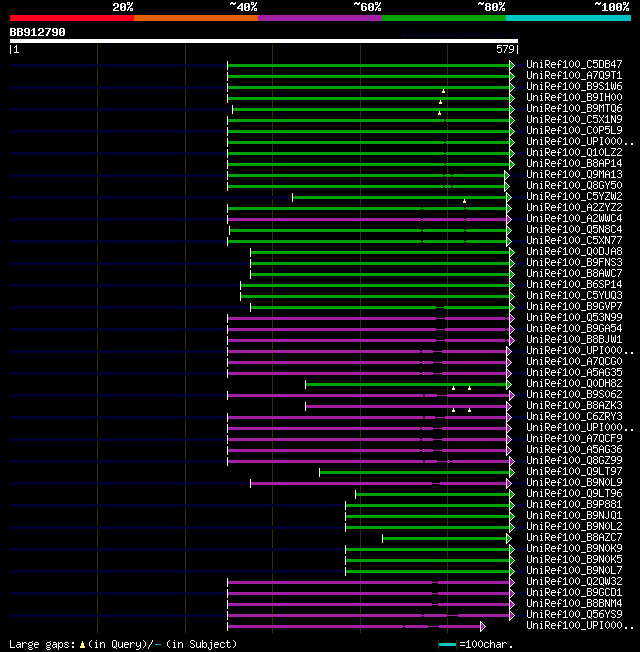Select the UniRef100_B9N0K5 subject name

pyautogui.click(x=574, y=560)
